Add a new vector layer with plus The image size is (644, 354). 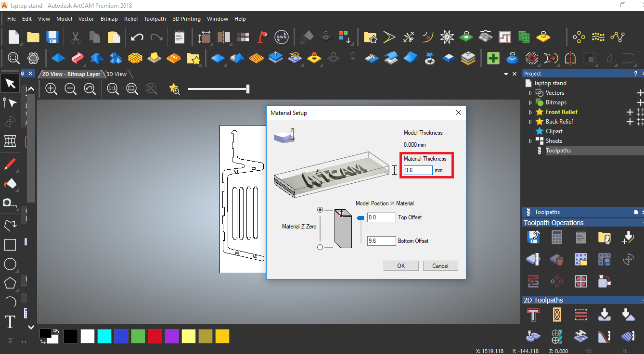coord(640,93)
